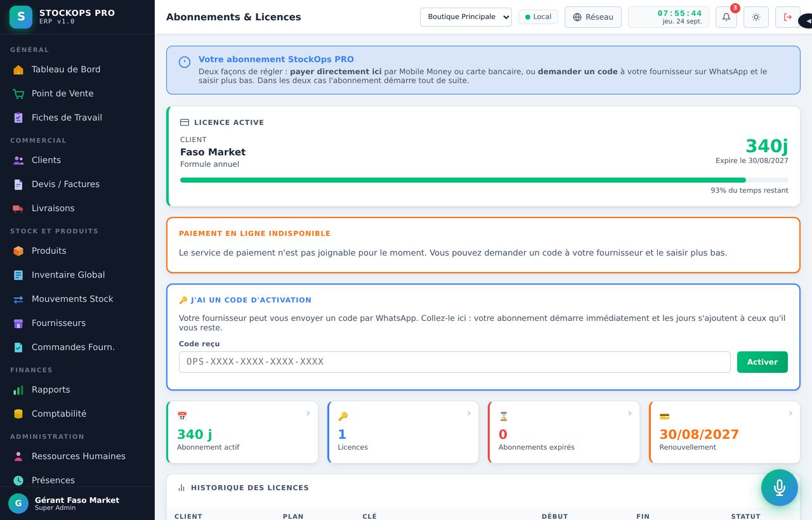Go to Commandes Fourn. menu item
Screen dimensions: 812x520
tap(77, 348)
